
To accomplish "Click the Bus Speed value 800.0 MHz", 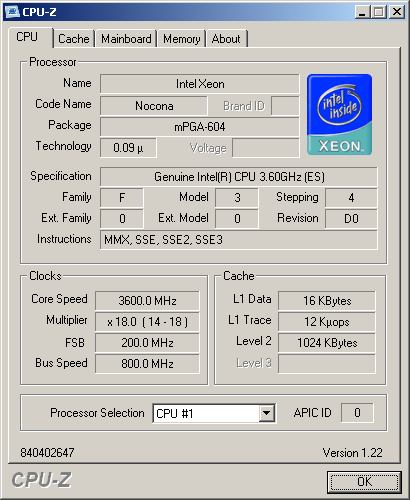I will [x=147, y=364].
